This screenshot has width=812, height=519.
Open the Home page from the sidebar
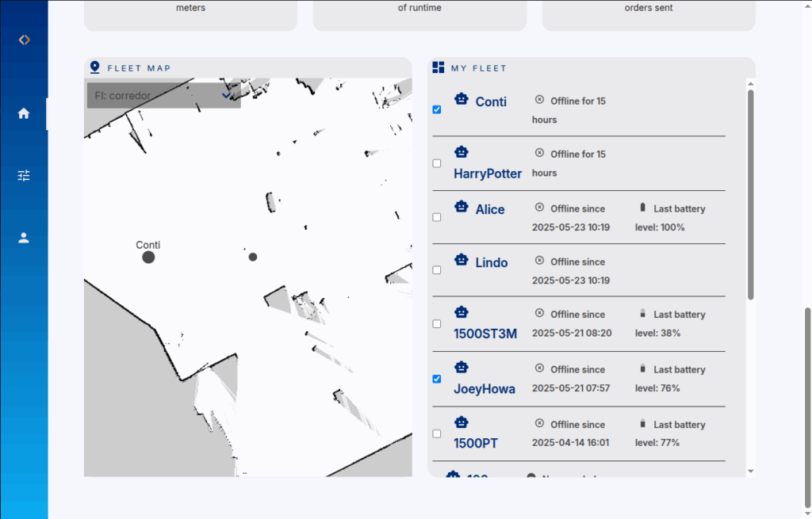(x=24, y=113)
